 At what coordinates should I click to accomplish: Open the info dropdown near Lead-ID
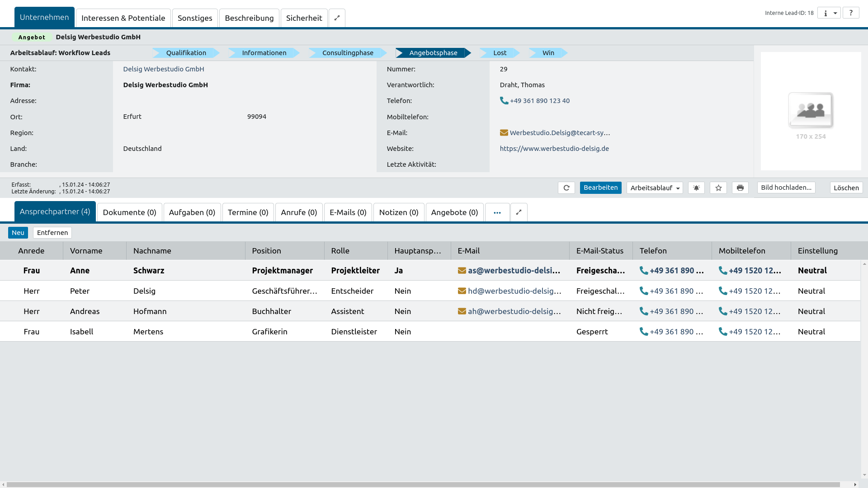click(x=829, y=13)
